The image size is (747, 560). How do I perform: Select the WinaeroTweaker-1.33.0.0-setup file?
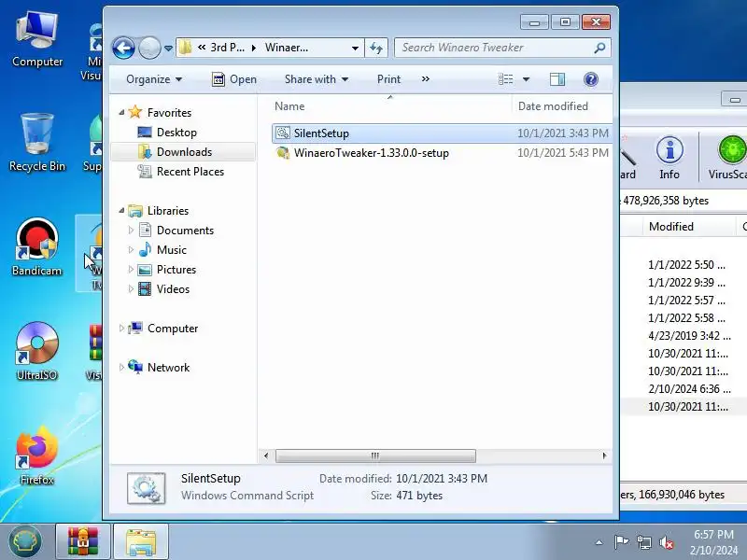click(442, 153)
